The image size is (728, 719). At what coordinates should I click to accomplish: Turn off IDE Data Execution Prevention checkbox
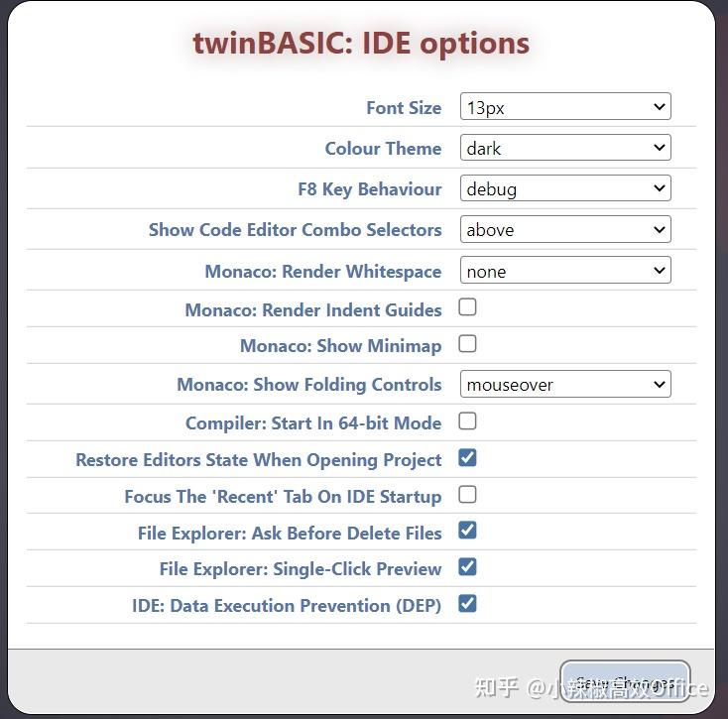[467, 603]
